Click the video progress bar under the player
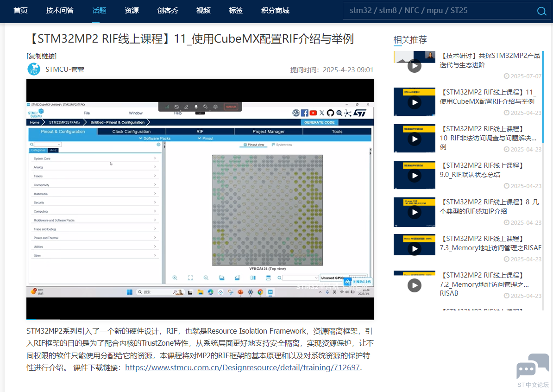Screen dimensions: 553x392 click(x=200, y=319)
